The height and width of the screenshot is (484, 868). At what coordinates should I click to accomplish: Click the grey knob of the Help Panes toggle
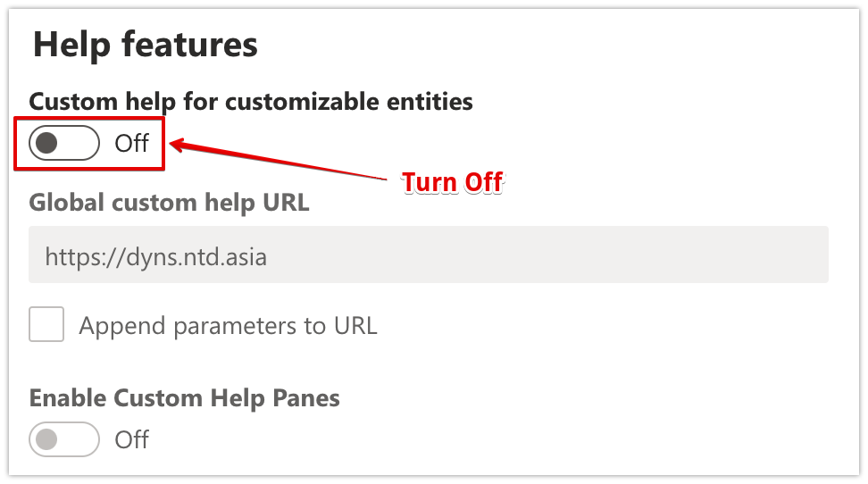(x=47, y=439)
